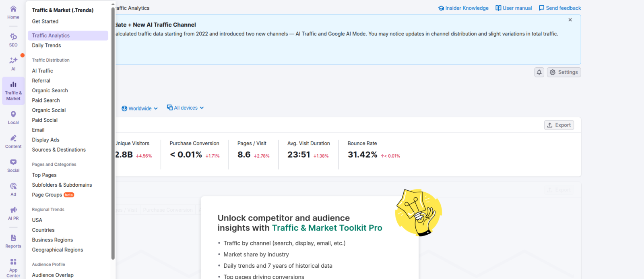Open the Settings button
Image resolution: width=644 pixels, height=279 pixels.
(x=563, y=72)
